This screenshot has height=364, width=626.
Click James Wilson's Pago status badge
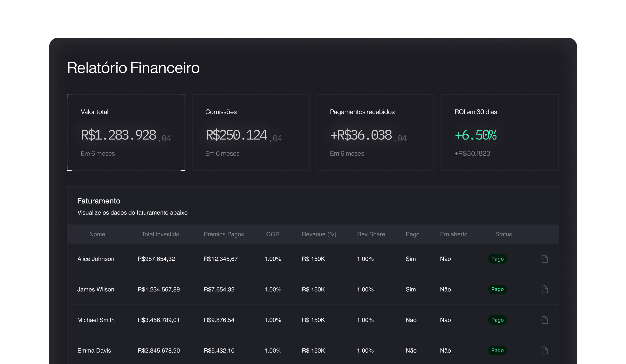click(x=497, y=289)
